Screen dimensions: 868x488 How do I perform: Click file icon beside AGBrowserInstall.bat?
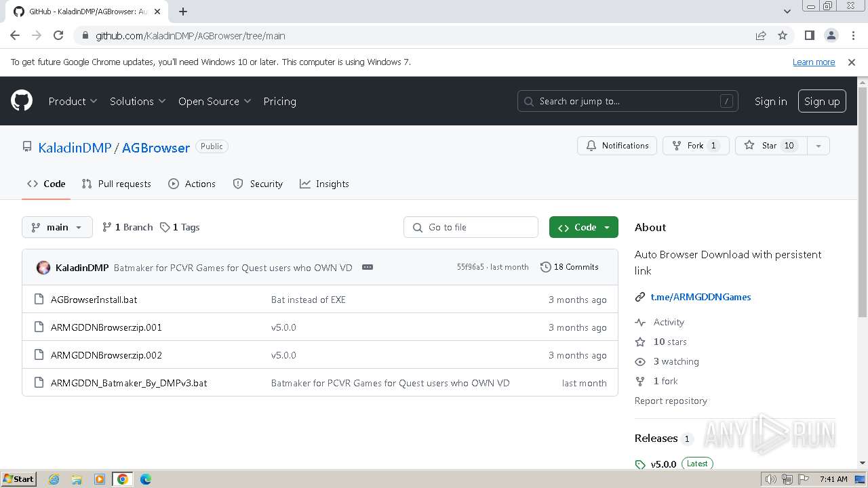[x=39, y=300]
